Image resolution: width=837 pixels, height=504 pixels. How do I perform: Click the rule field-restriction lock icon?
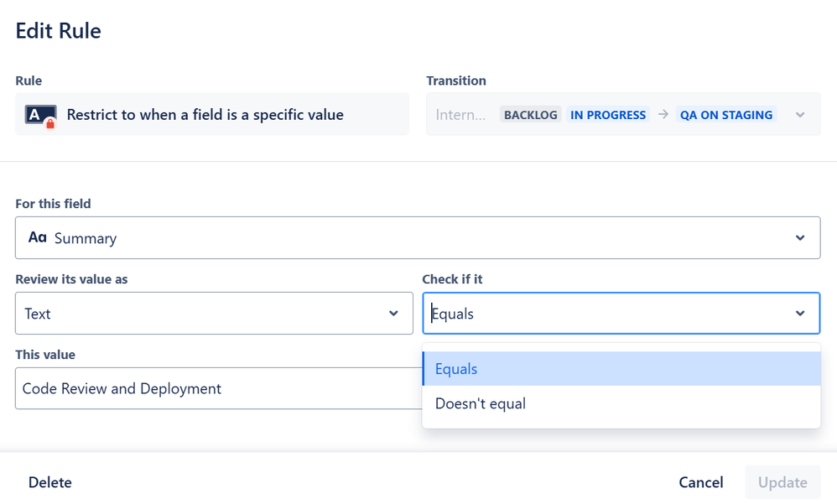coord(40,116)
